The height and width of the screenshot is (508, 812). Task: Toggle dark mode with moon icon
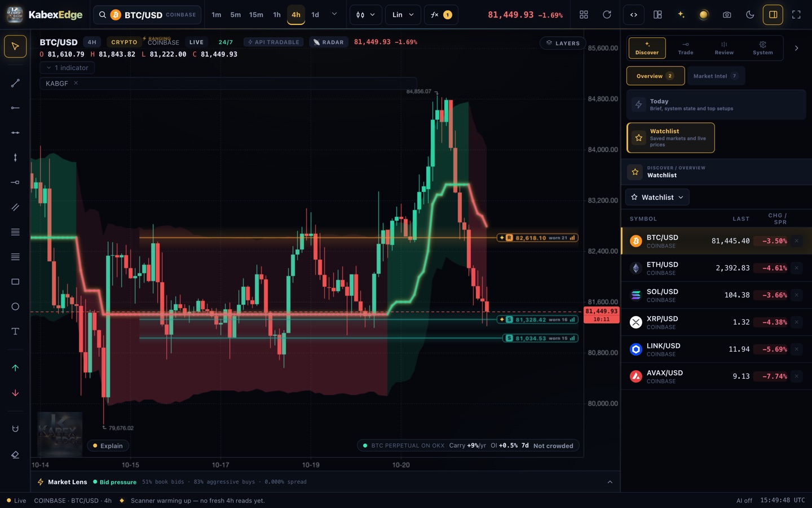click(750, 15)
